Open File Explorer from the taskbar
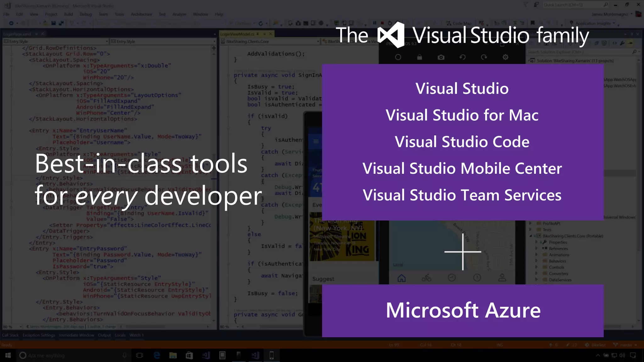The height and width of the screenshot is (362, 644). (x=173, y=355)
